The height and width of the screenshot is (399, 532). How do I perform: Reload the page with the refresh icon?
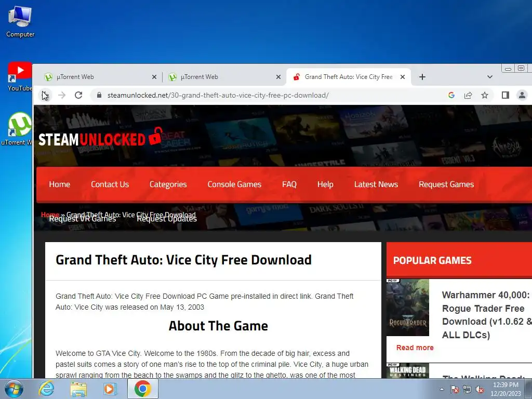tap(78, 96)
